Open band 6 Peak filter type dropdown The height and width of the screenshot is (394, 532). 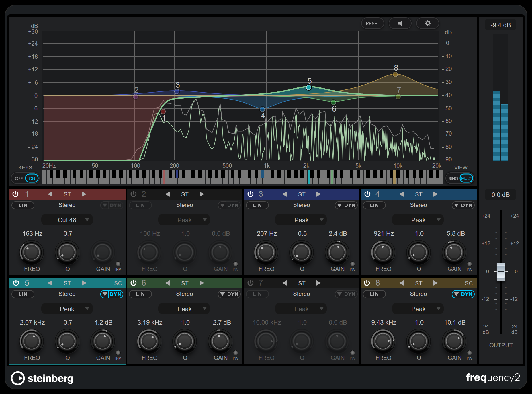pyautogui.click(x=184, y=309)
